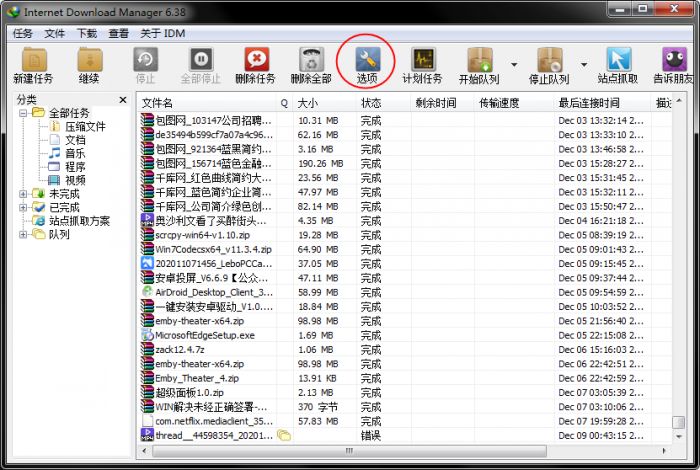Viewport: 700px width, 470px height.
Task: Select 视频 category in tree
Action: pos(75,180)
